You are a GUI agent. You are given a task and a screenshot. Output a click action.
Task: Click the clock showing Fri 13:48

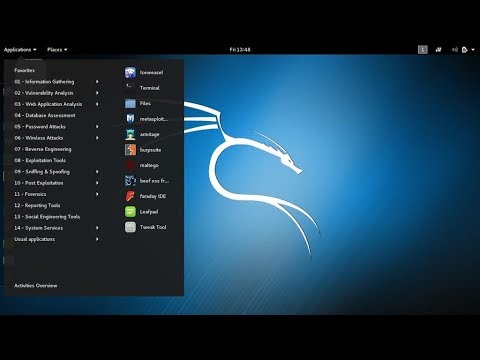[240, 50]
